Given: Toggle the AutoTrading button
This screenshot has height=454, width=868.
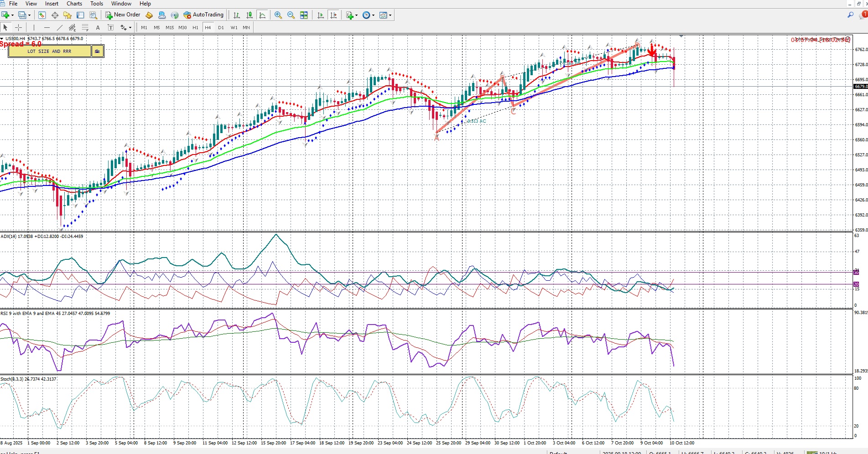Looking at the screenshot, I should tap(203, 15).
